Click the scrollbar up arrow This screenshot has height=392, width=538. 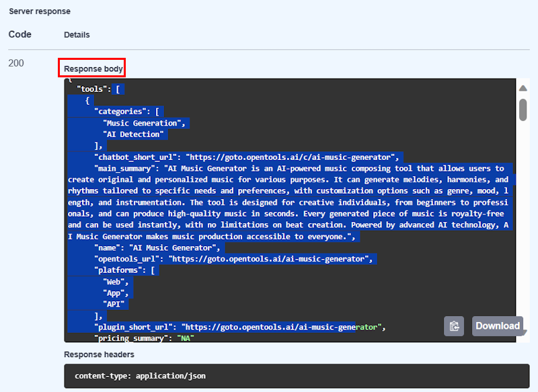(525, 87)
